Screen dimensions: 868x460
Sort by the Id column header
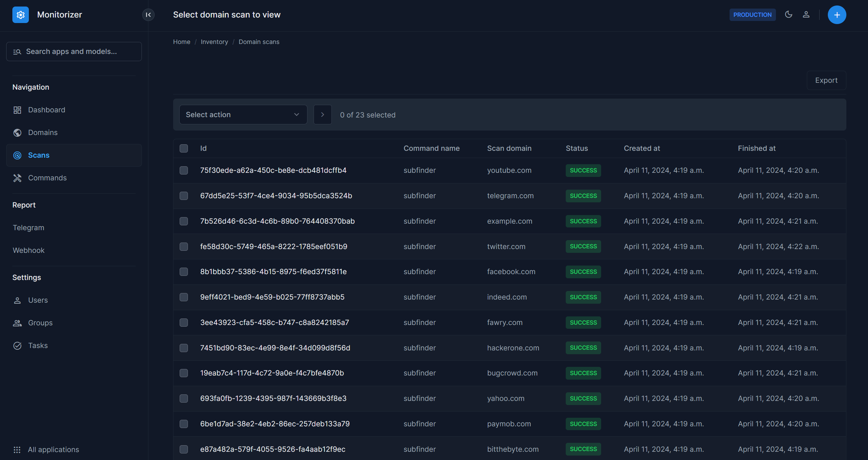[203, 148]
